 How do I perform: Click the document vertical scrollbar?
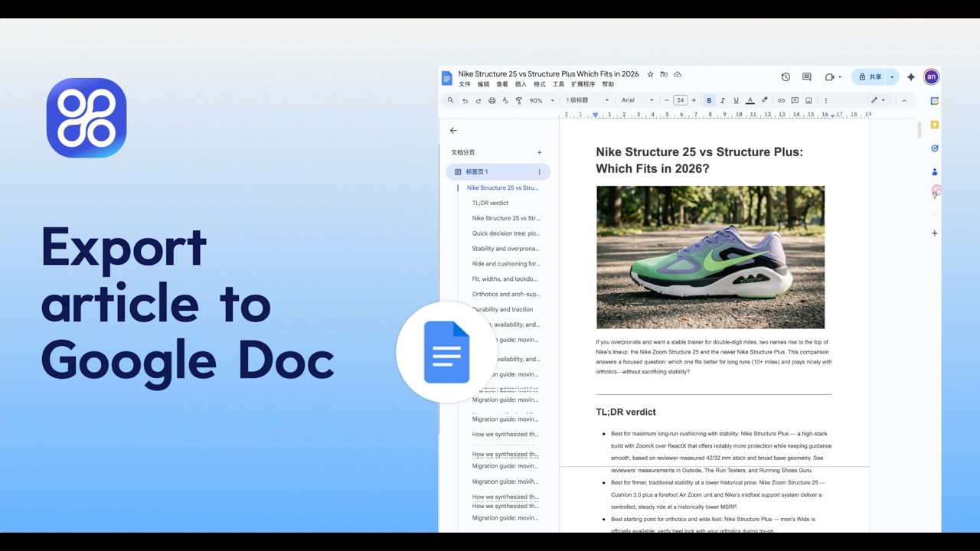tap(920, 130)
